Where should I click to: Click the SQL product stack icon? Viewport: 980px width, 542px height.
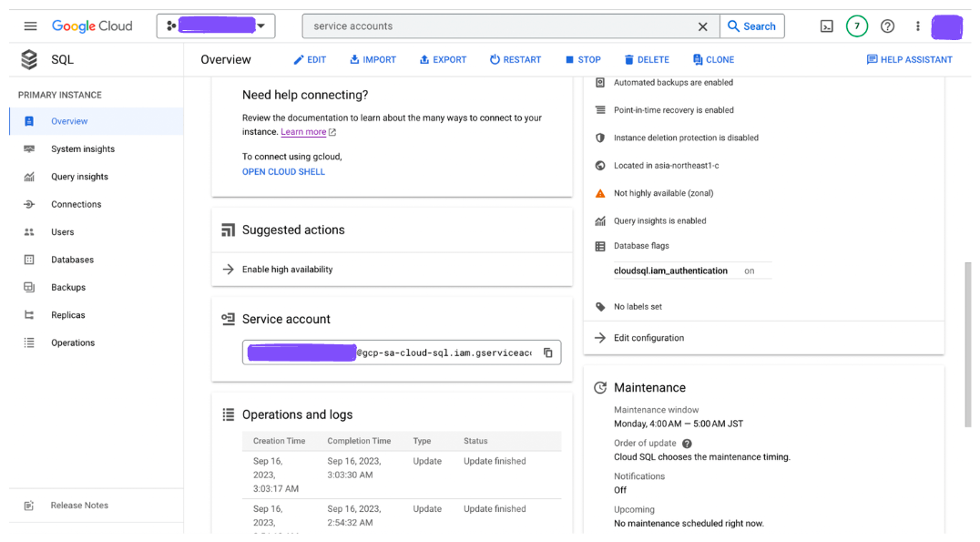(29, 59)
